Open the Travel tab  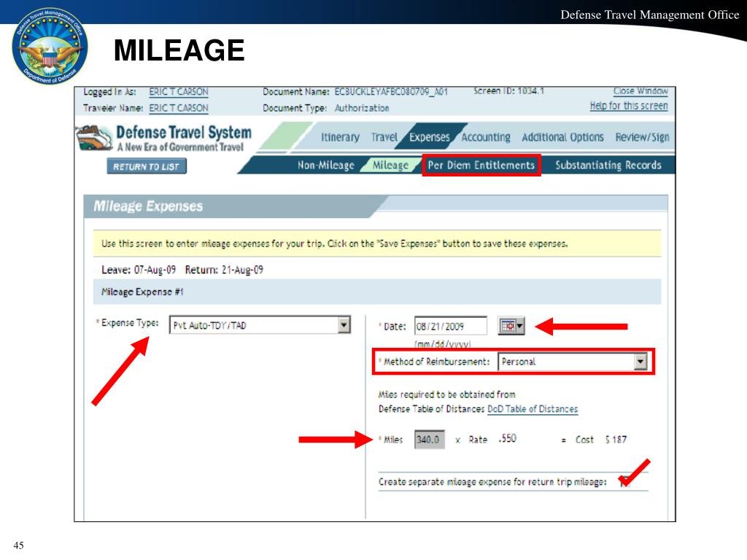pyautogui.click(x=384, y=137)
